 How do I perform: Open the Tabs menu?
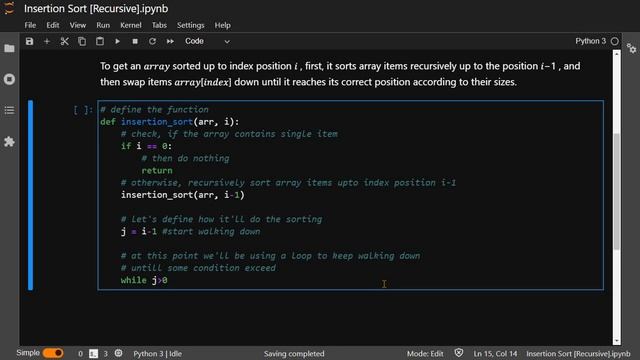(159, 25)
